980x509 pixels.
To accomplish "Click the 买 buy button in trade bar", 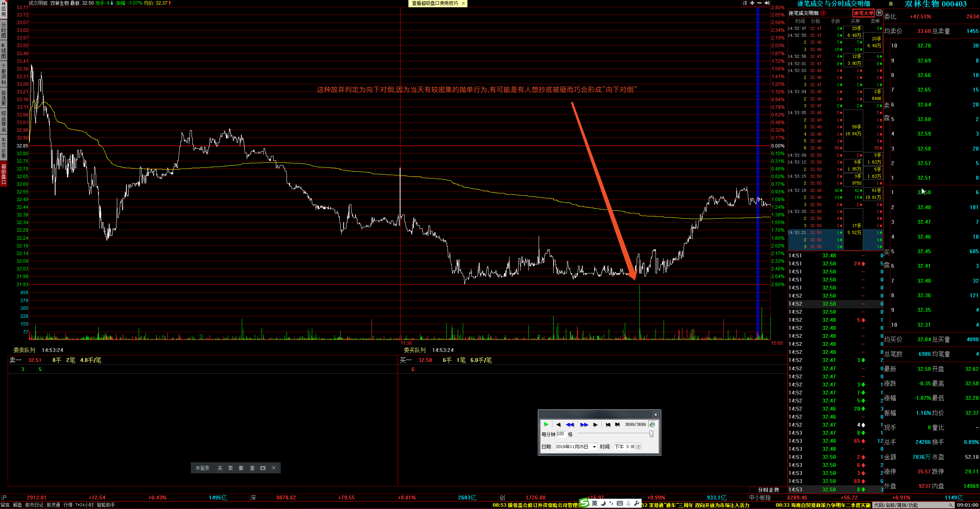I will coord(220,468).
